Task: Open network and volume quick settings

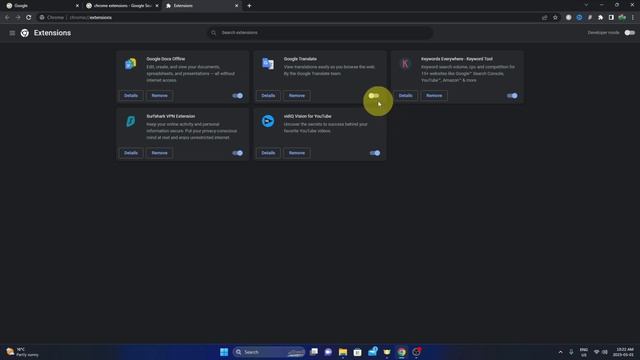Action: coord(600,352)
